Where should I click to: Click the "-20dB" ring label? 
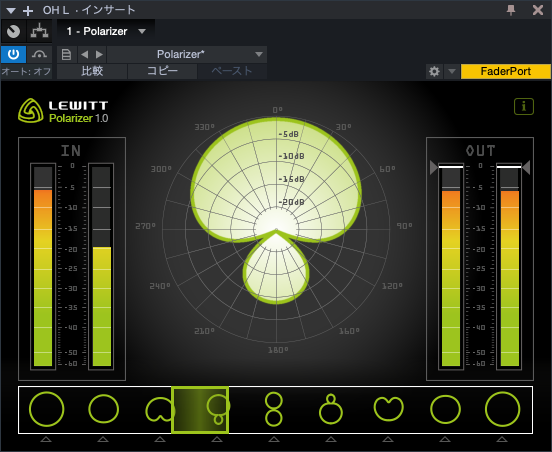click(x=291, y=202)
